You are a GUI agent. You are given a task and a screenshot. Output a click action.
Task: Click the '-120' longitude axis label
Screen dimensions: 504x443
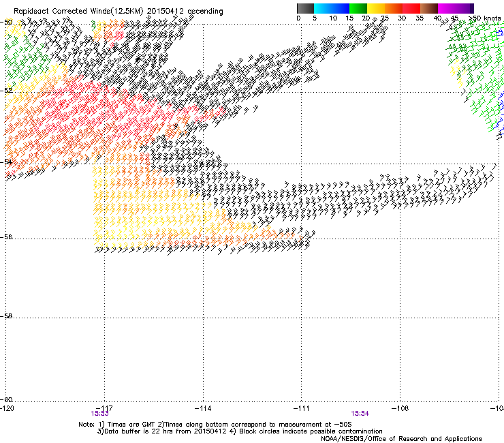pyautogui.click(x=7, y=408)
